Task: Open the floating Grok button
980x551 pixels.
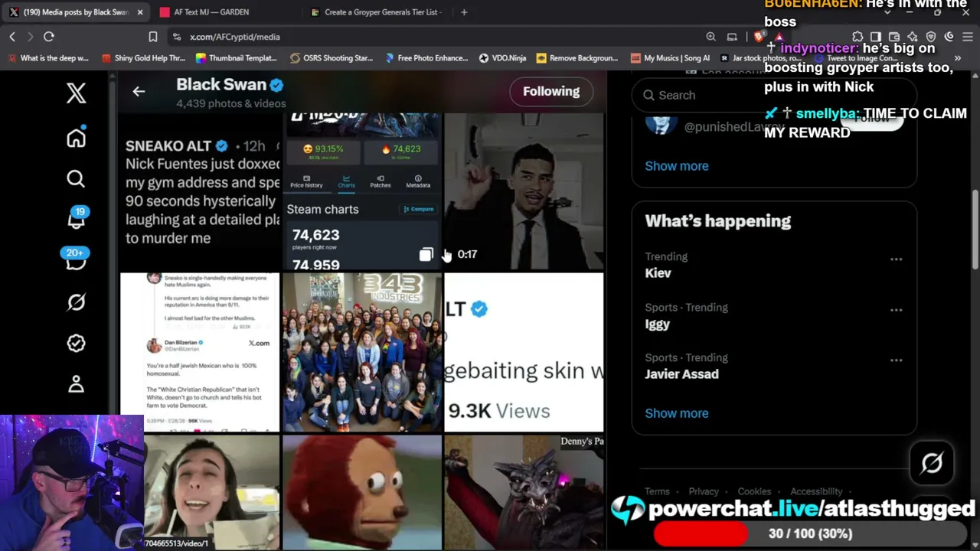Action: [x=932, y=463]
